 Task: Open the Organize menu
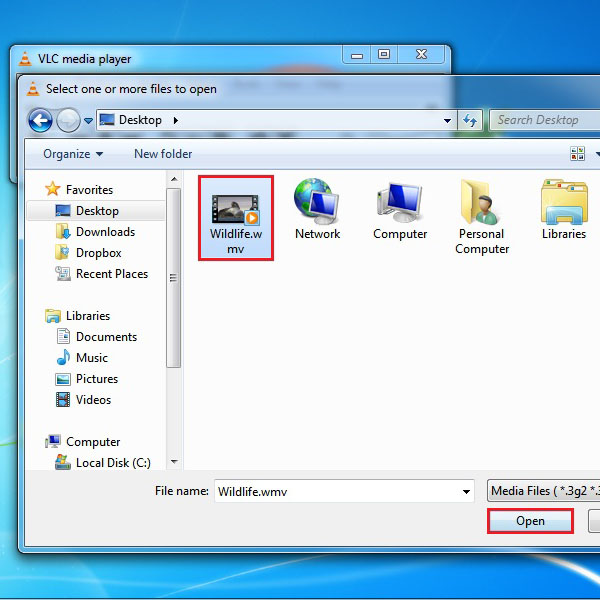tap(73, 154)
